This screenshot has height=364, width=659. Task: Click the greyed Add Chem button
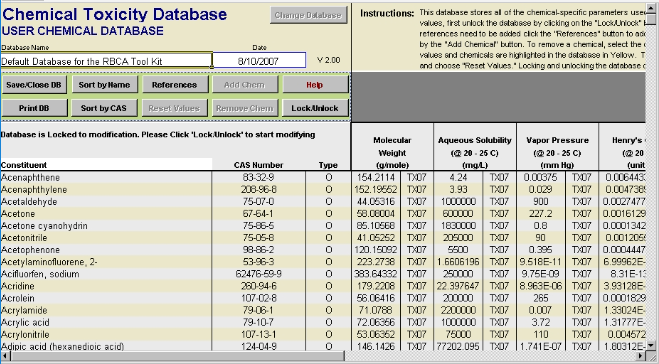(245, 84)
